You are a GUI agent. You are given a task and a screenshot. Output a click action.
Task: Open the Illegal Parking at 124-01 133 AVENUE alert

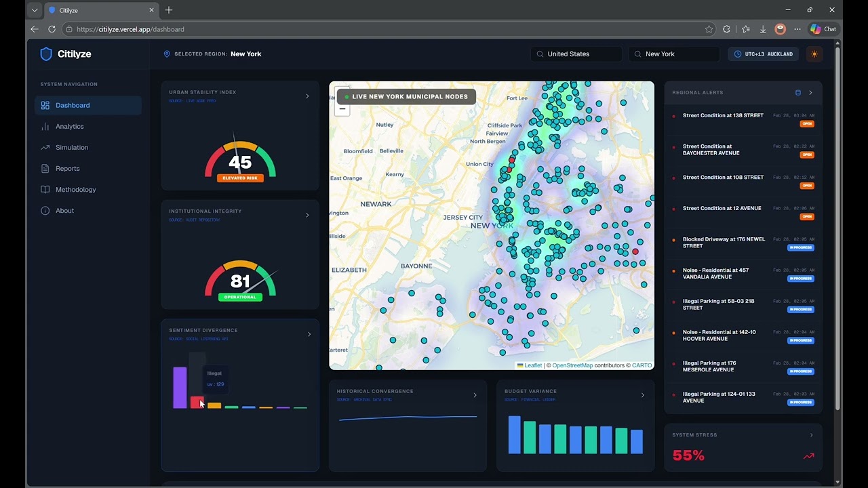743,399
